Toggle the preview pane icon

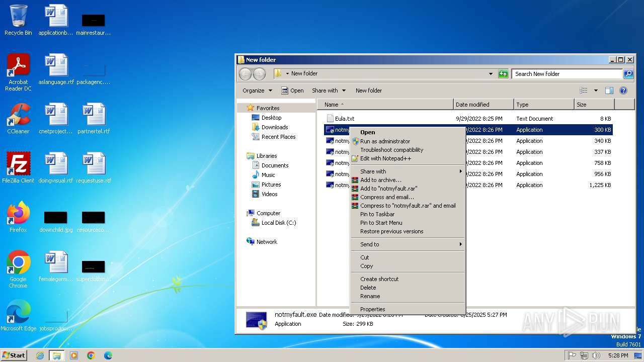click(x=609, y=90)
